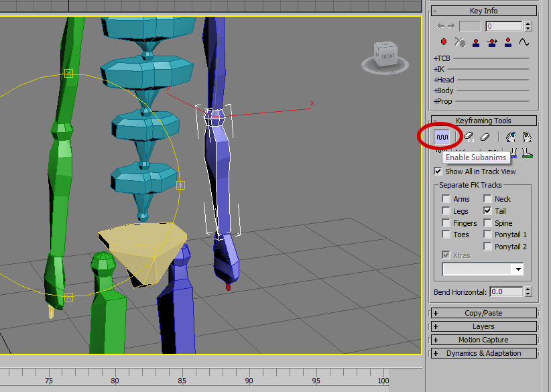Viewport: 551px width, 392px height.
Task: Increase Bend Horizontal using the spinner
Action: click(528, 288)
